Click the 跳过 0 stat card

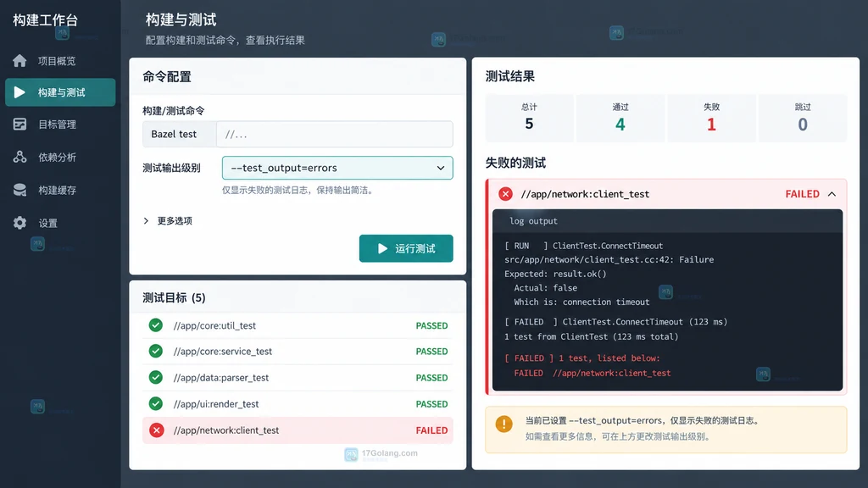point(803,118)
